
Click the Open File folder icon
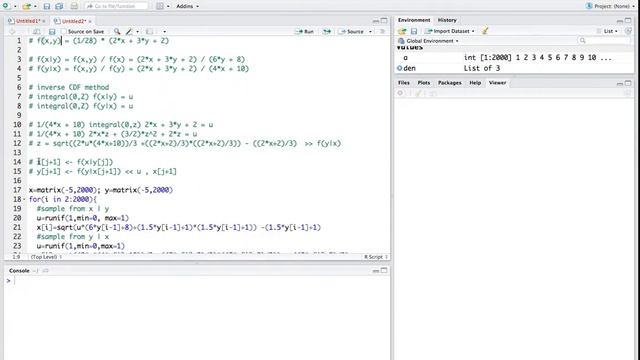[27, 6]
